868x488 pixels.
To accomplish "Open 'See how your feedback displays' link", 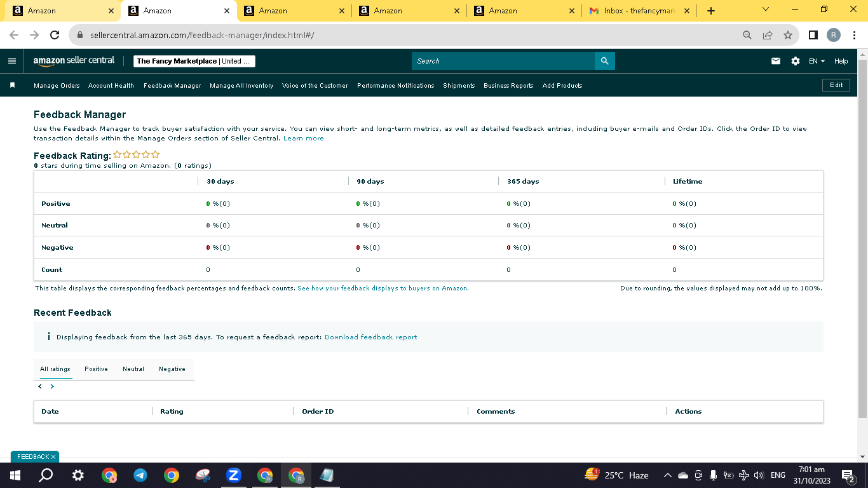I will coord(383,288).
